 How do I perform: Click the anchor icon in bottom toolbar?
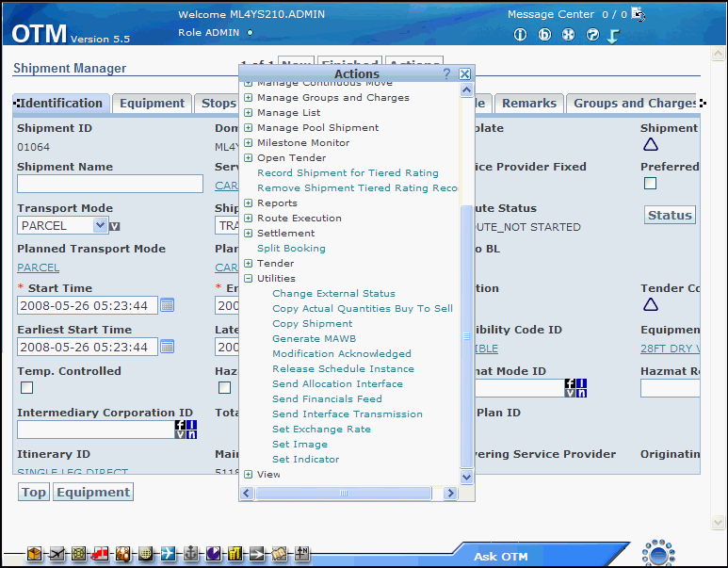coord(190,553)
